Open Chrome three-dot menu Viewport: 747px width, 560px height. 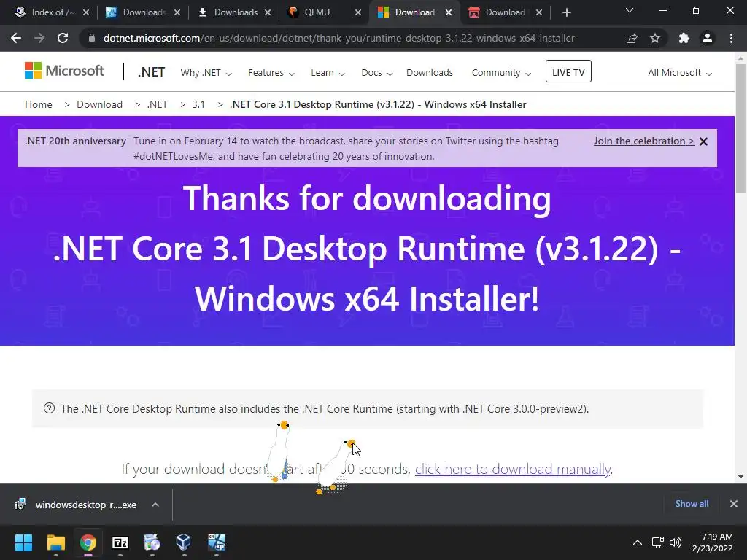(731, 38)
